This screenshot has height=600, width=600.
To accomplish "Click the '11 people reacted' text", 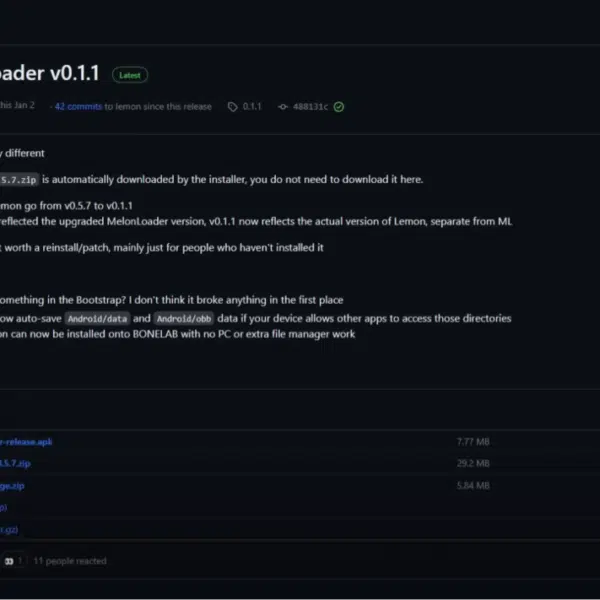I will [x=70, y=561].
